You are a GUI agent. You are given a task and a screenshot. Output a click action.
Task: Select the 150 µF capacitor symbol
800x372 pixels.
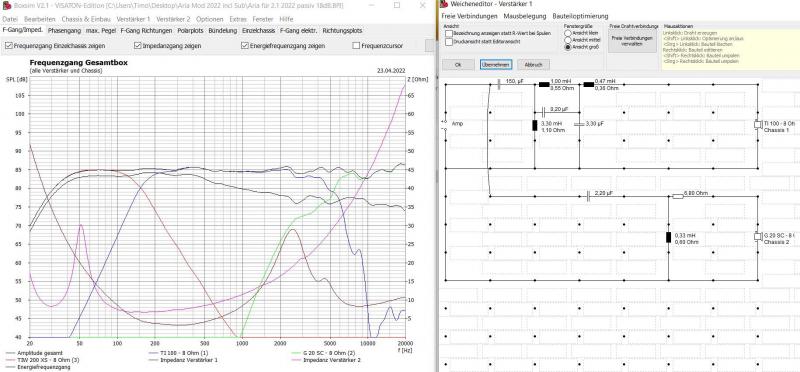[498, 85]
